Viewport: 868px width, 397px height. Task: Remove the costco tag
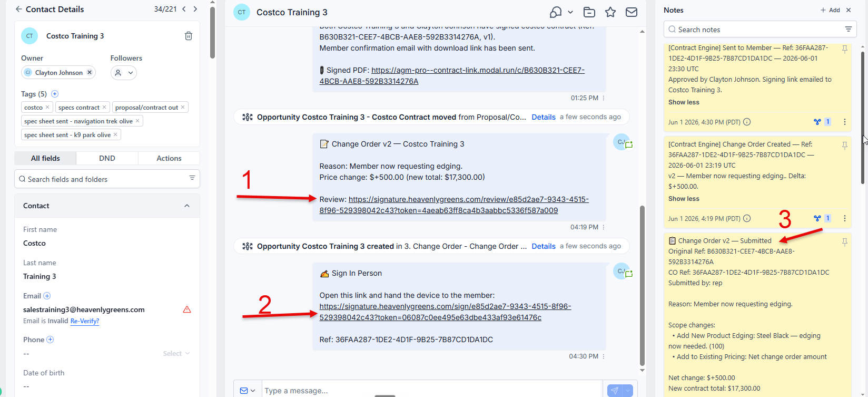pos(47,107)
